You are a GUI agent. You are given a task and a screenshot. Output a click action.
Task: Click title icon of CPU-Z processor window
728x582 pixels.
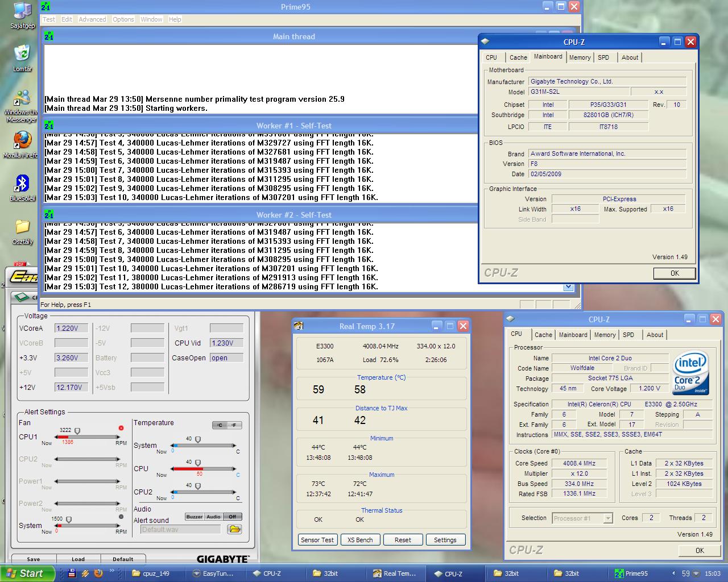coord(510,319)
